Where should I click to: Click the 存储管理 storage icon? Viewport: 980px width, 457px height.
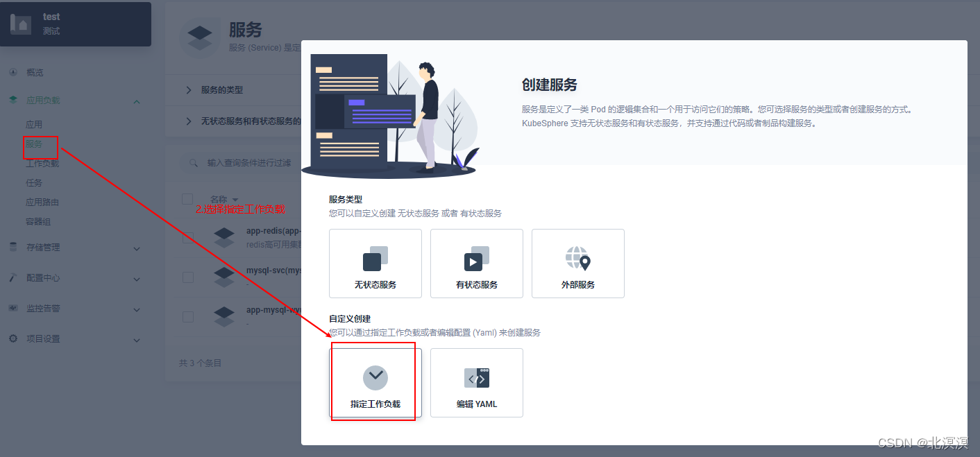13,247
